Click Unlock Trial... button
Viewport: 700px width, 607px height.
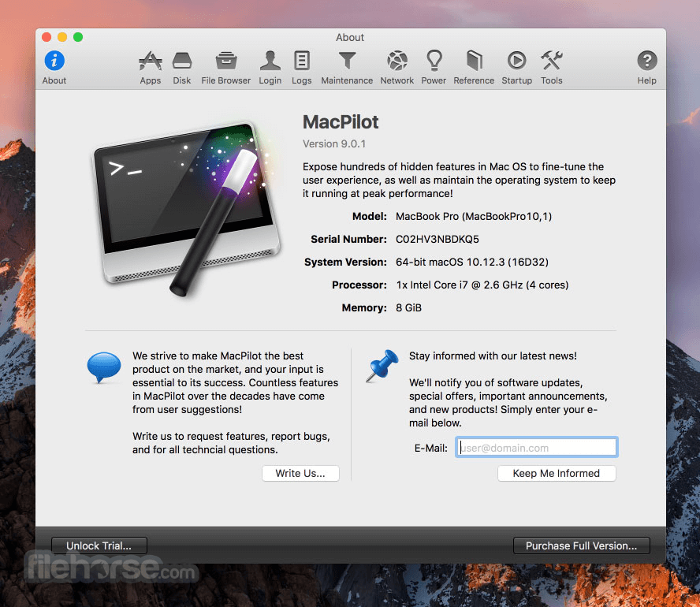(99, 546)
